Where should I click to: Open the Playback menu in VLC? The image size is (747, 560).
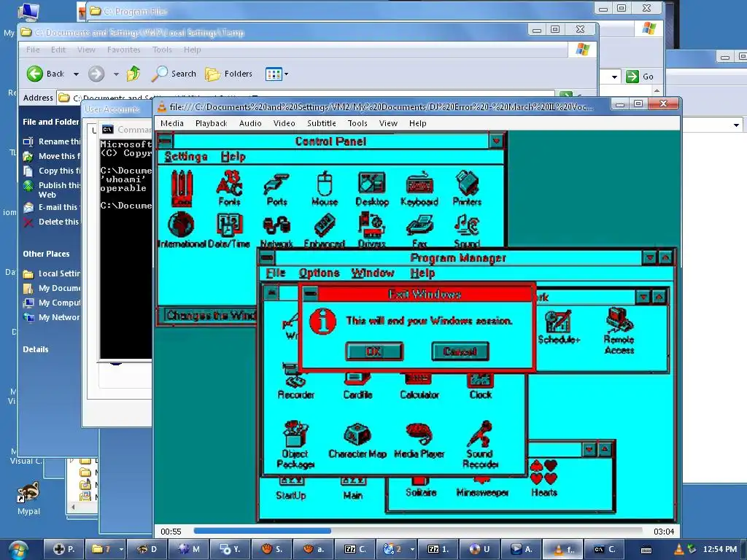[211, 123]
